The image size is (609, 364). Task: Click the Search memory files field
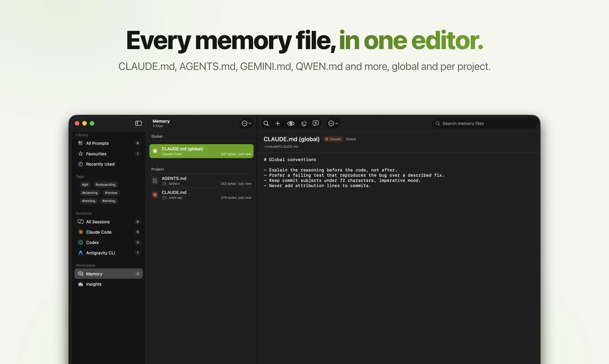coord(485,123)
